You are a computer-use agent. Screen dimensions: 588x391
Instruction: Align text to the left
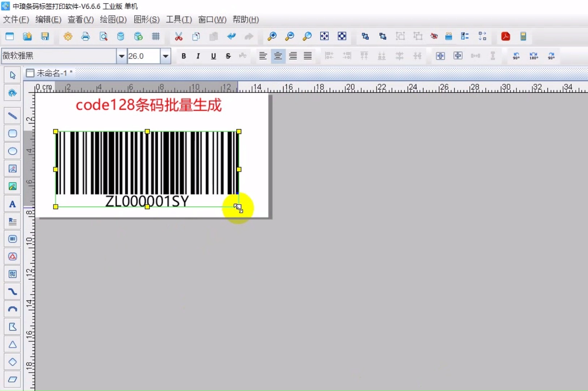[263, 56]
